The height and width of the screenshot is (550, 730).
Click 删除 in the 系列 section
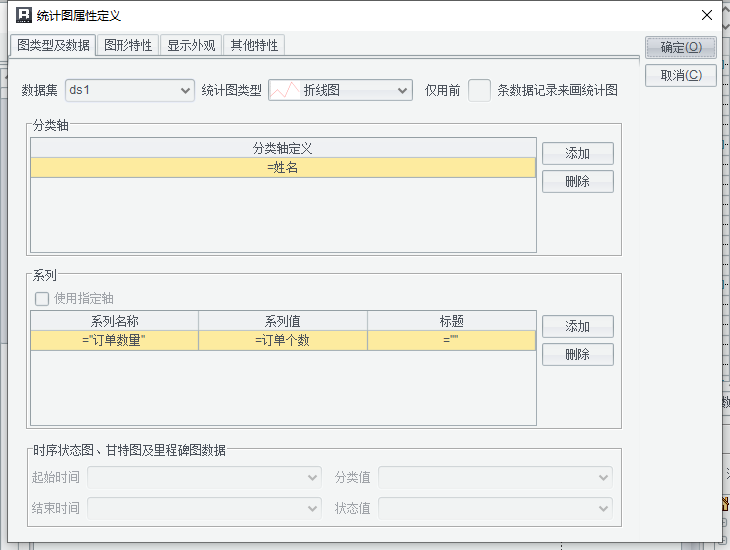[577, 354]
